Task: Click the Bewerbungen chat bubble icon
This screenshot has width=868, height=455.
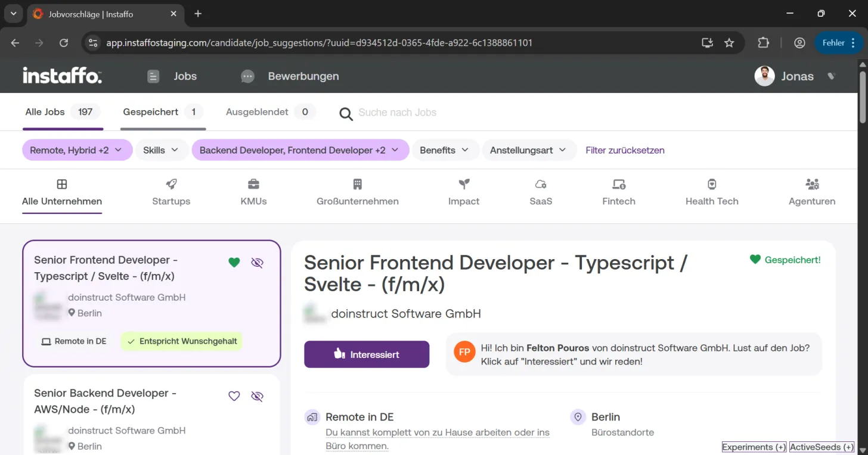Action: click(x=247, y=76)
